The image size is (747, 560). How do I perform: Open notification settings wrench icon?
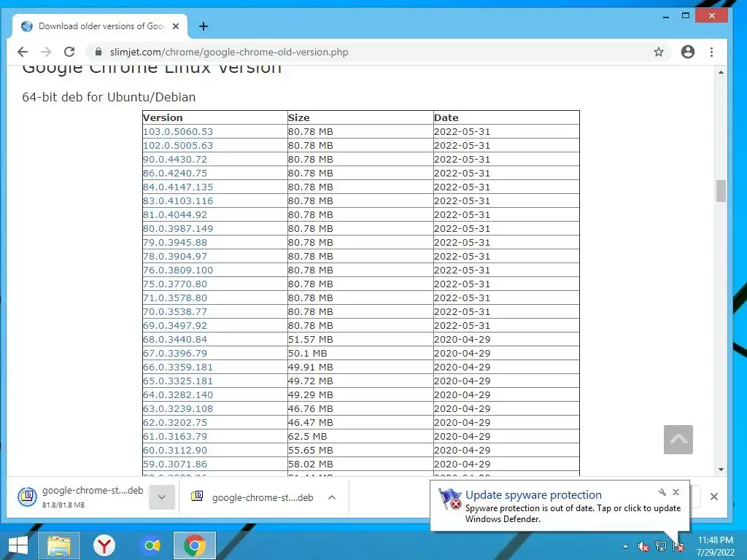tap(662, 492)
